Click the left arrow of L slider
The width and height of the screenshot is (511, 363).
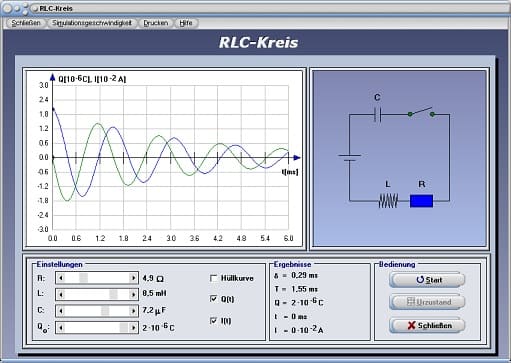[61, 294]
